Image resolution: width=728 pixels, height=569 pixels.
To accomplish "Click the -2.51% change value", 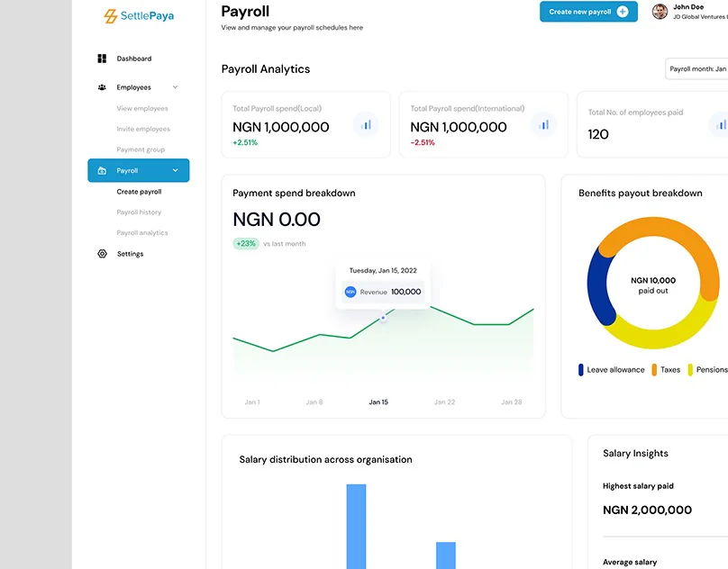I will tap(423, 142).
